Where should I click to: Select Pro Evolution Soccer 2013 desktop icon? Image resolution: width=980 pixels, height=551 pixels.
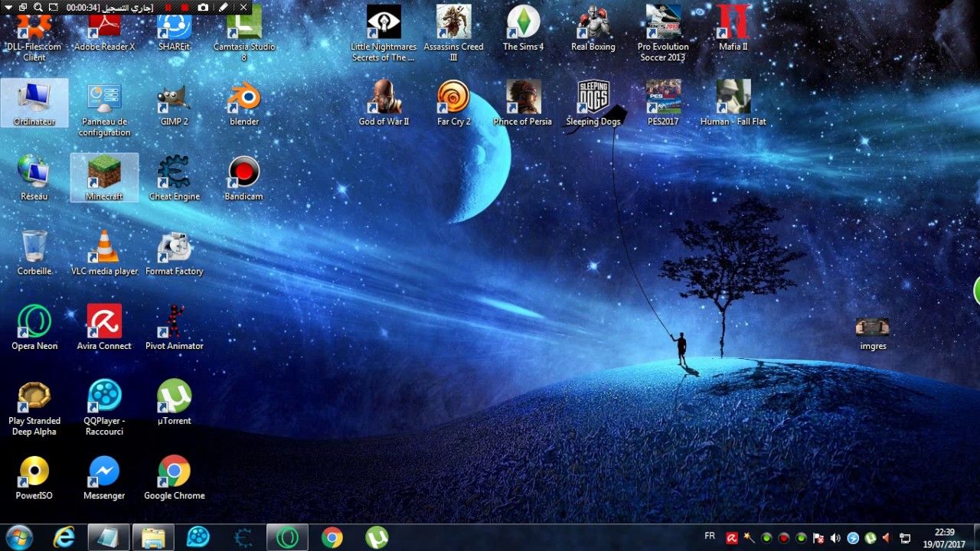pyautogui.click(x=663, y=34)
